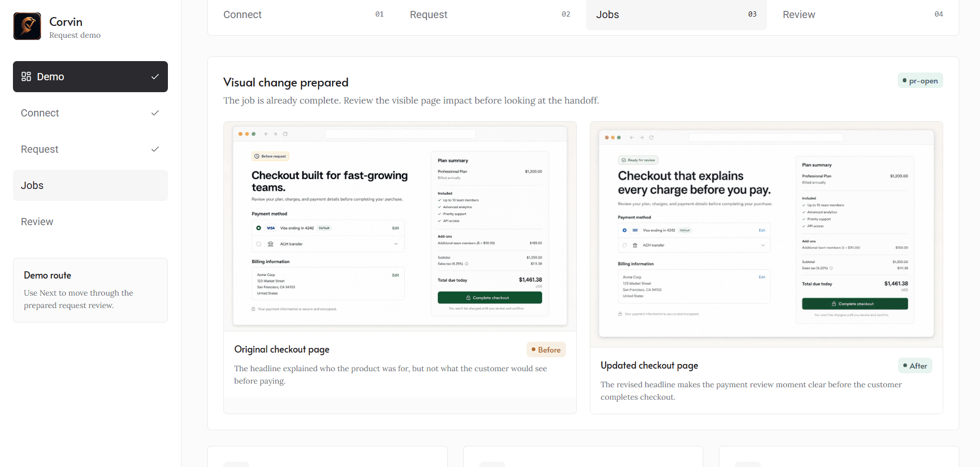980x467 pixels.
Task: Click the address bar in original preview browser
Action: (400, 134)
